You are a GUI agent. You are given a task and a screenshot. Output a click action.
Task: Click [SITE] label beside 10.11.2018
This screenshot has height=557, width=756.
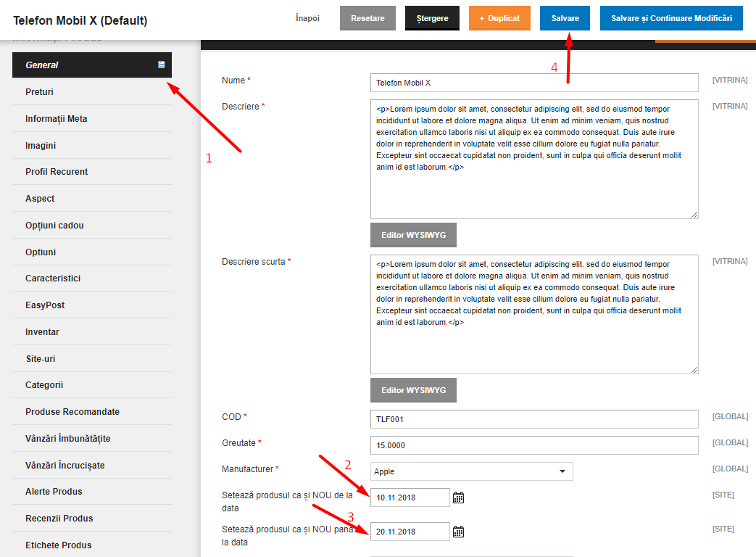coord(723,495)
